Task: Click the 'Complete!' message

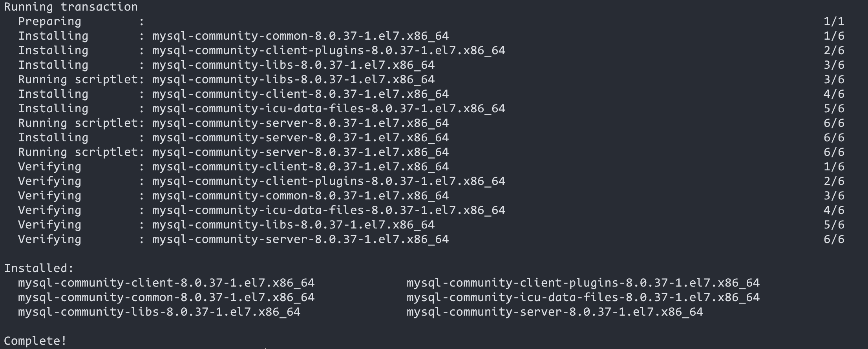Action: click(35, 341)
